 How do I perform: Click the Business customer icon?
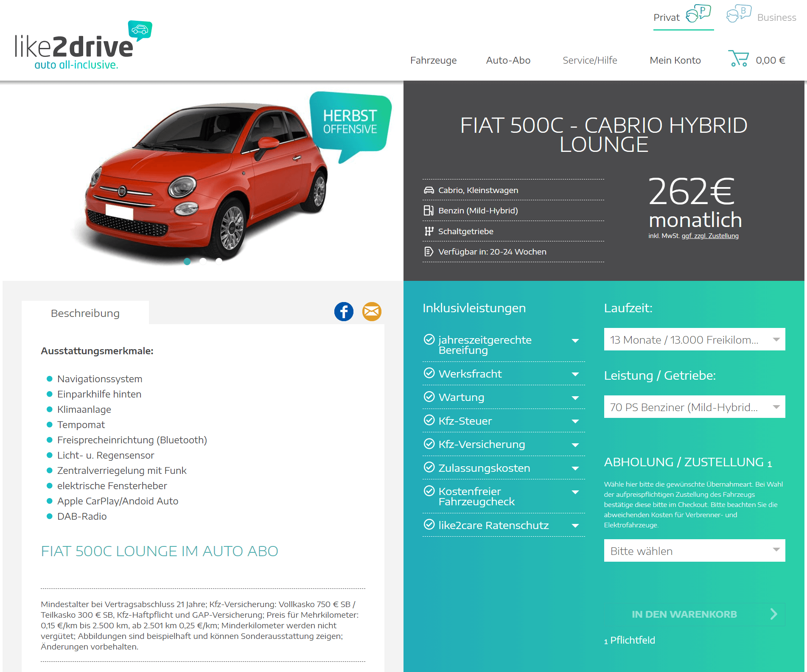(x=739, y=13)
